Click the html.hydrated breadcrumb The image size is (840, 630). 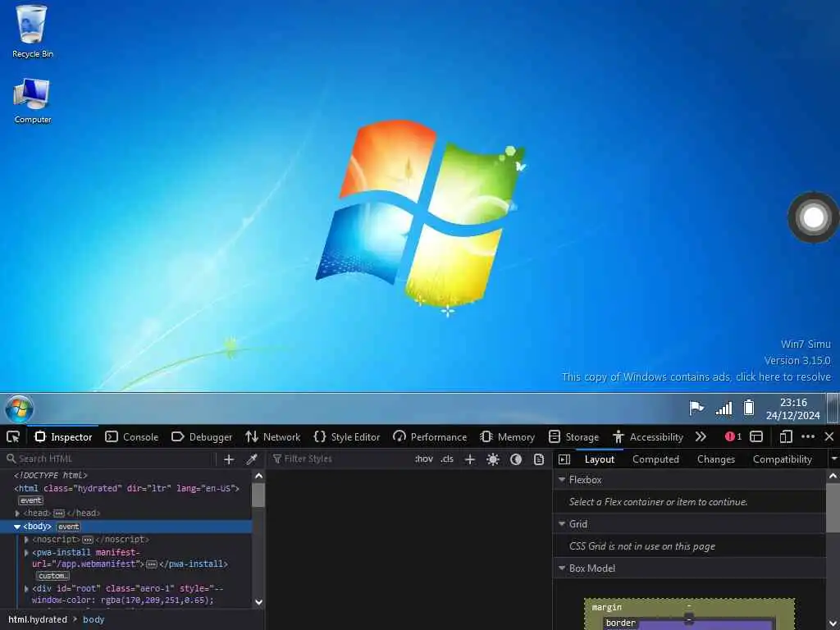tap(38, 619)
